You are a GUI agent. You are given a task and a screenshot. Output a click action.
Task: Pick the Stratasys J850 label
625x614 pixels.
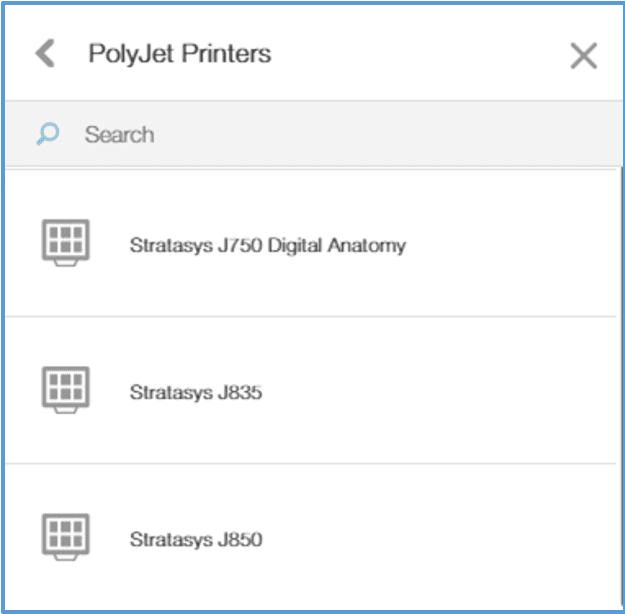point(196,539)
